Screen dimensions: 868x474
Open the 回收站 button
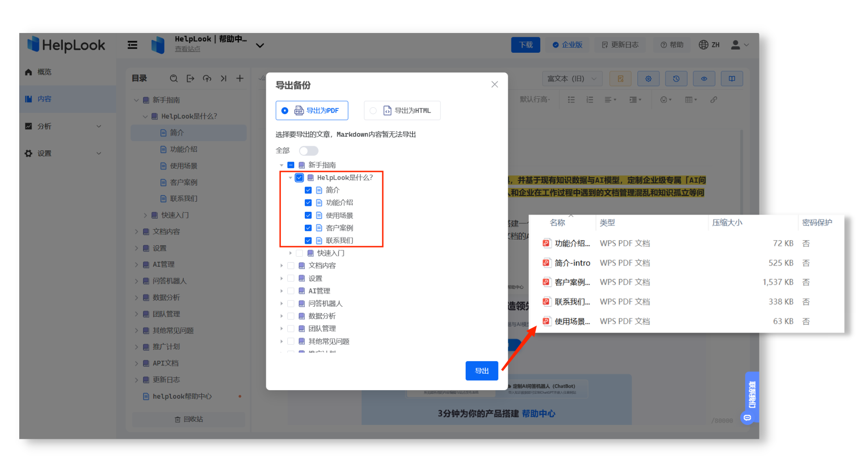(188, 419)
